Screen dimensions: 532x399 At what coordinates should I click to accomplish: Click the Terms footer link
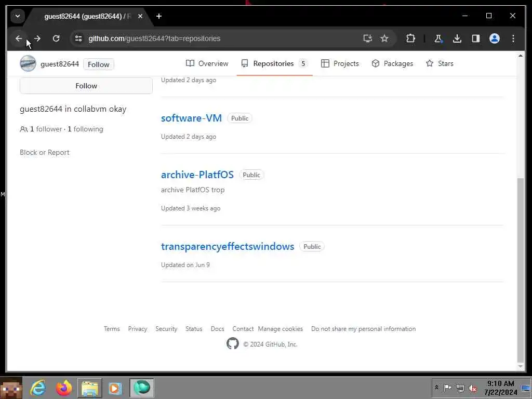pos(112,329)
